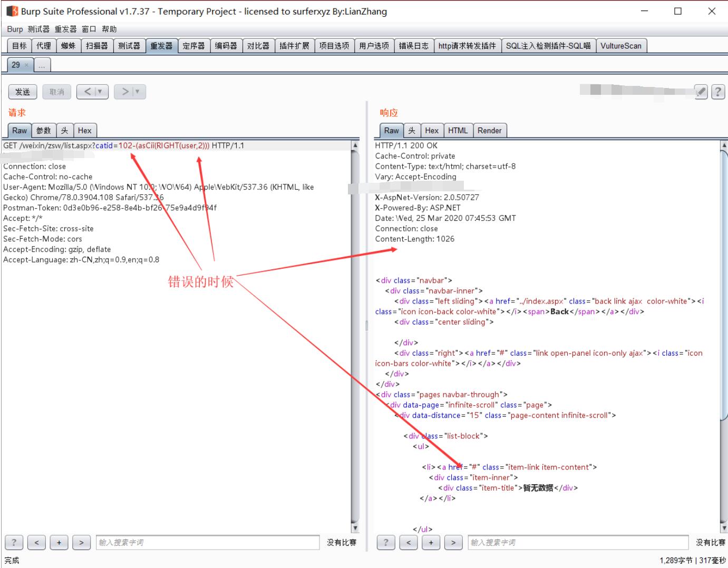This screenshot has height=568, width=728.
Task: Open the 窗口 menu
Action: pos(89,29)
